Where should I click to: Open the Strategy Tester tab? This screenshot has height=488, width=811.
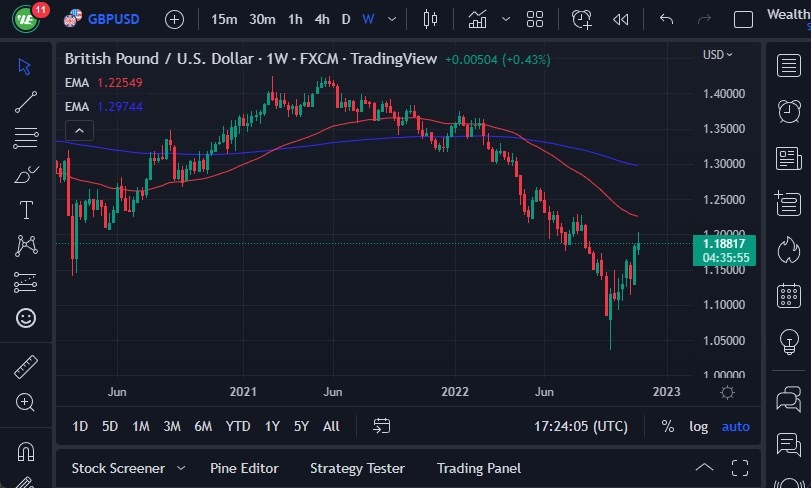tap(357, 468)
